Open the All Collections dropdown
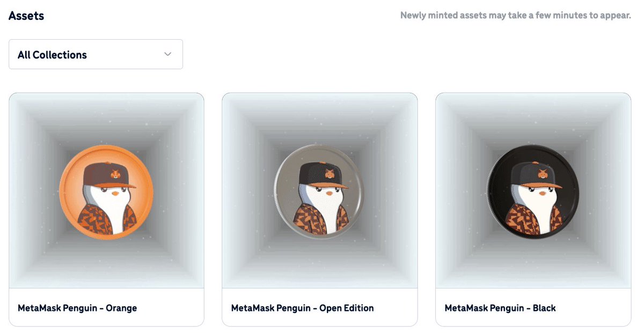Screen dimensions: 644x333 click(x=96, y=54)
